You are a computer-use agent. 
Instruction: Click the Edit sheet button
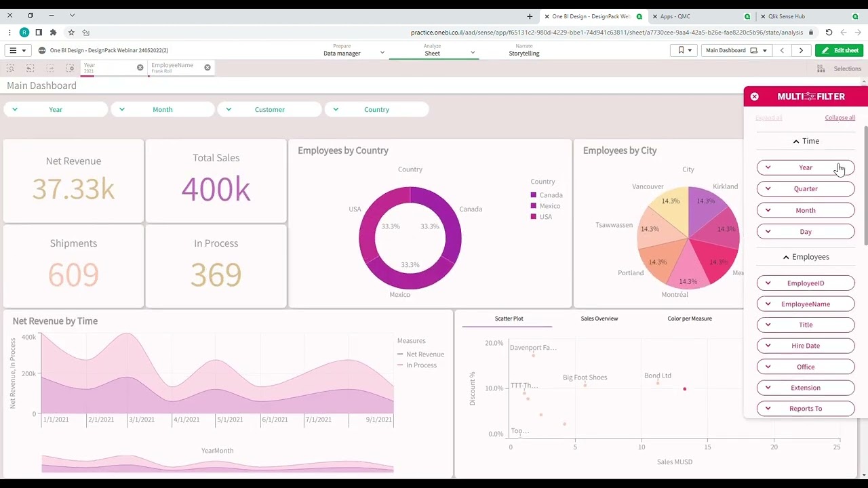pos(840,50)
